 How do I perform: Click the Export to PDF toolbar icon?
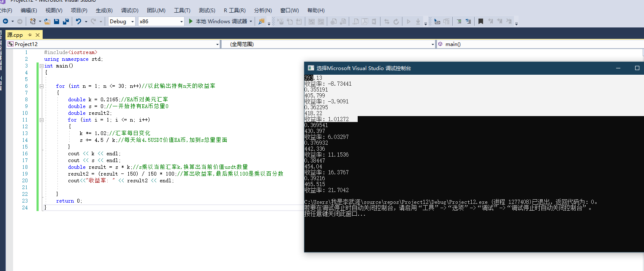(x=365, y=21)
